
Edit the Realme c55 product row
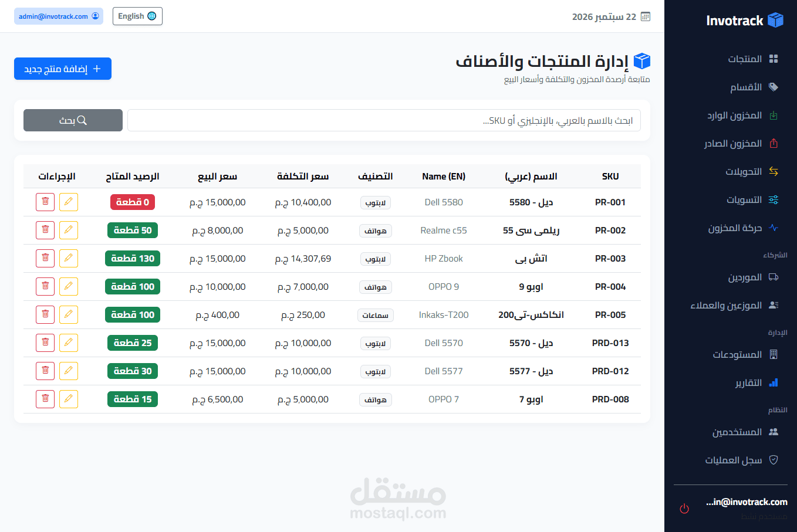[69, 230]
